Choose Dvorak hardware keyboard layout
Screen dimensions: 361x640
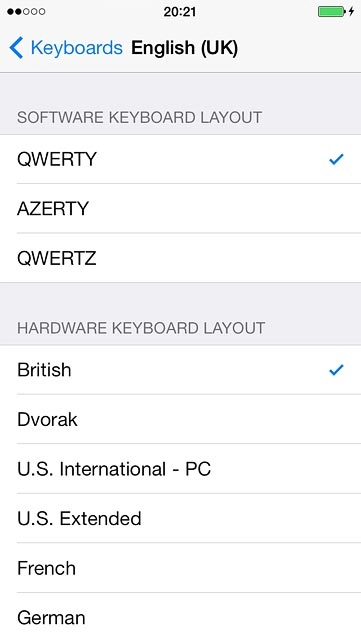[180, 419]
